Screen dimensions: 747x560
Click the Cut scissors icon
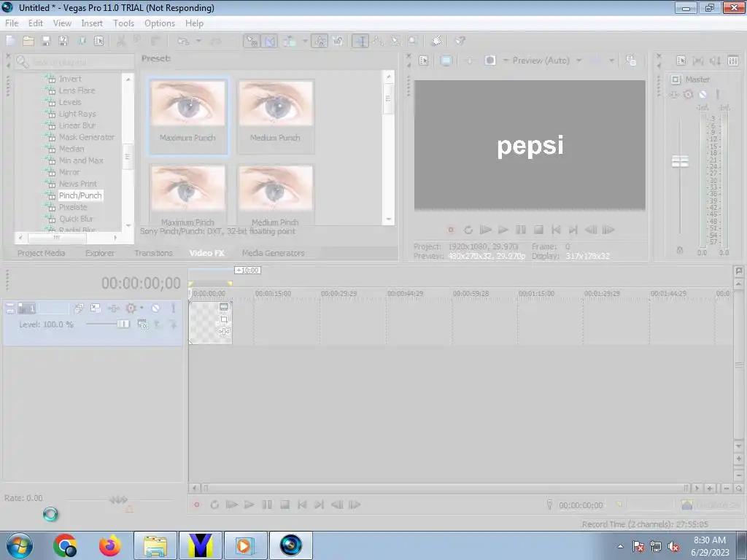120,41
